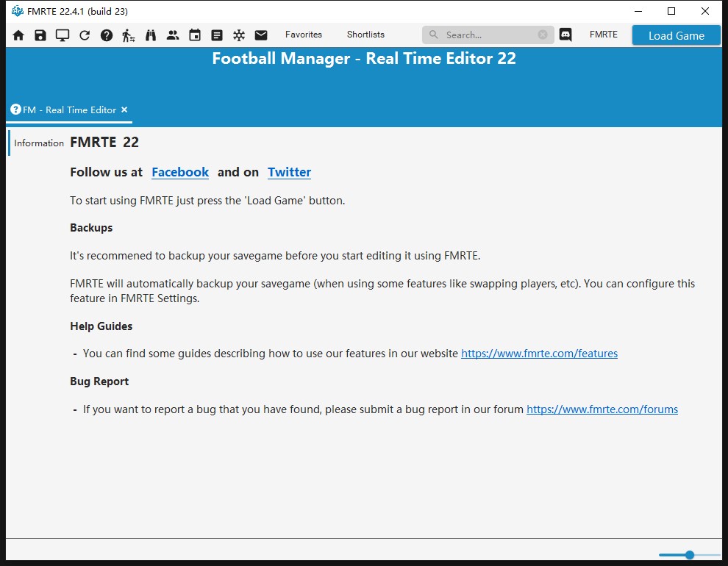The width and height of the screenshot is (728, 566).
Task: Open the monitor display icon in toolbar
Action: pyautogui.click(x=63, y=35)
